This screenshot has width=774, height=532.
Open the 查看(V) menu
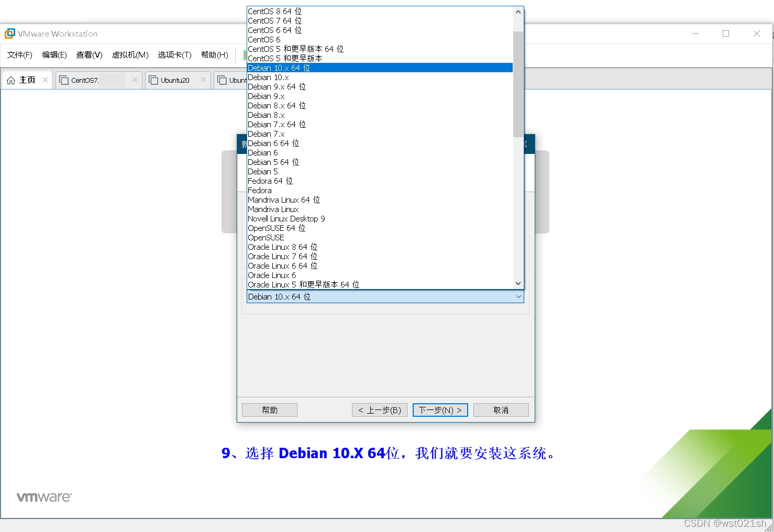(89, 54)
